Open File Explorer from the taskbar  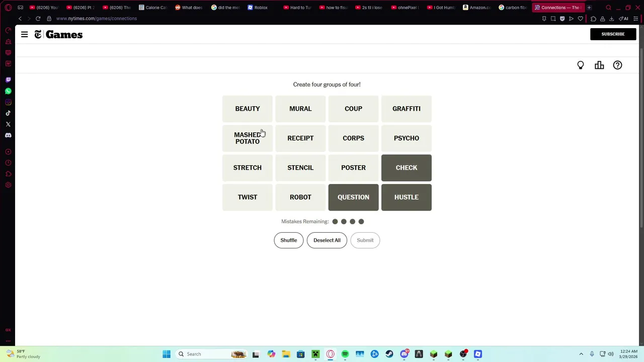coord(286,354)
